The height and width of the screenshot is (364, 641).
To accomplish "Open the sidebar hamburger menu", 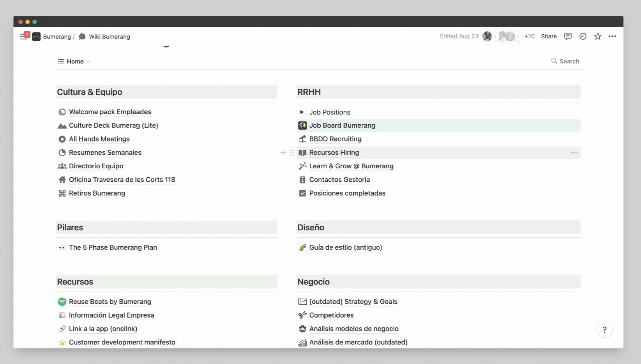I will tap(23, 37).
